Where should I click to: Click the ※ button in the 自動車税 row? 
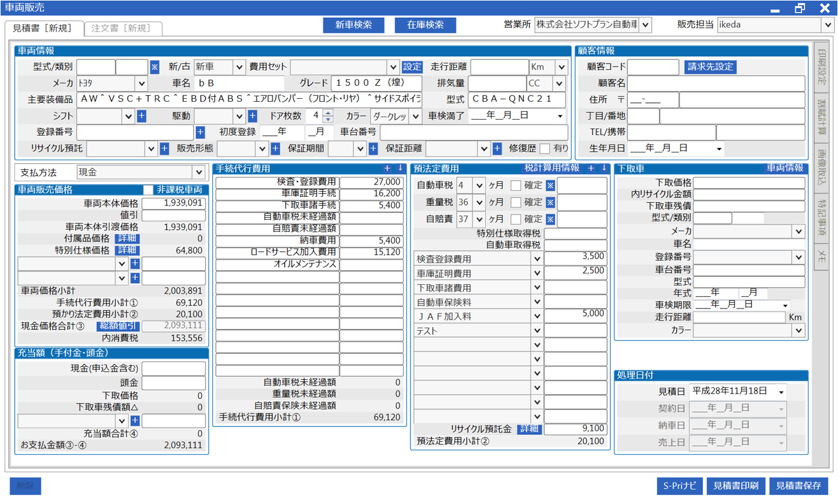[550, 186]
